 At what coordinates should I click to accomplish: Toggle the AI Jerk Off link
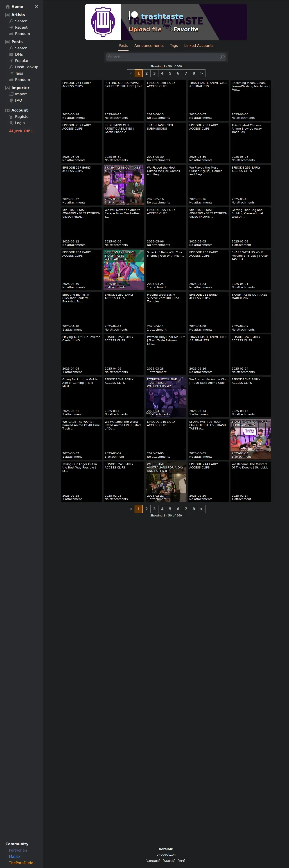pyautogui.click(x=21, y=131)
